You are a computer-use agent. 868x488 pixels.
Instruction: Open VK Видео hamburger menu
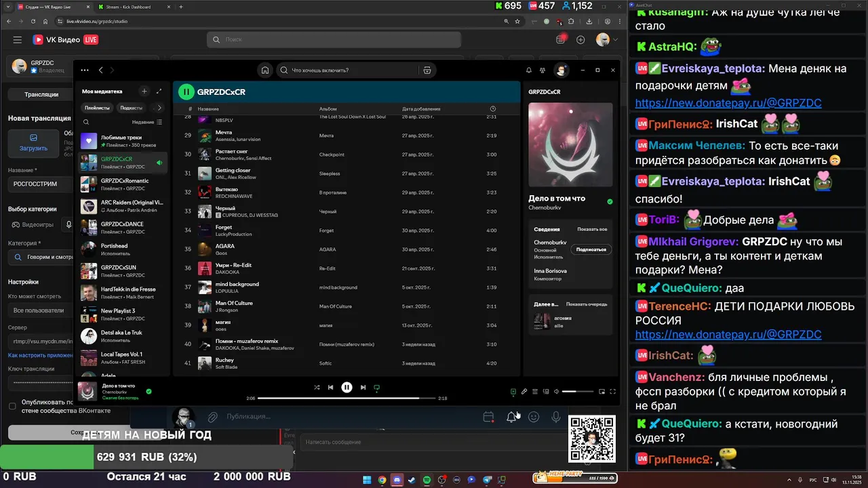17,40
